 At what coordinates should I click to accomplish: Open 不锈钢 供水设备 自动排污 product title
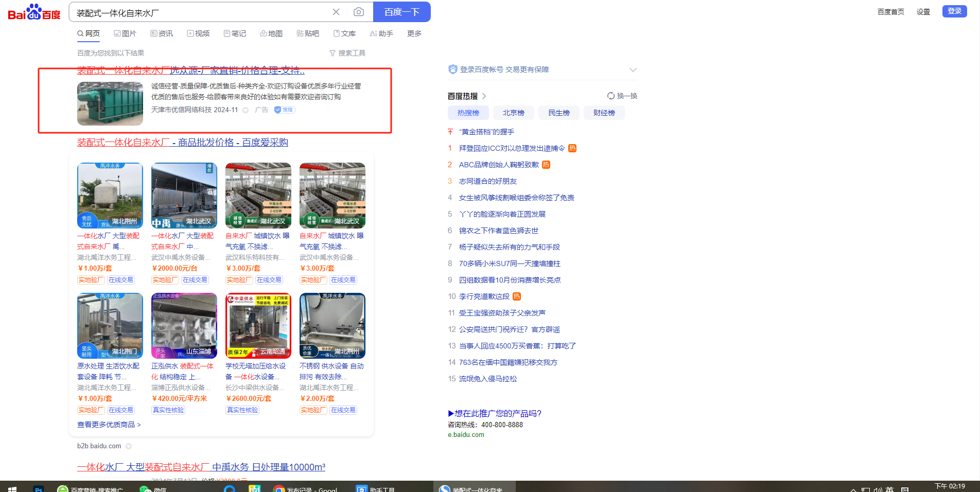coord(331,372)
